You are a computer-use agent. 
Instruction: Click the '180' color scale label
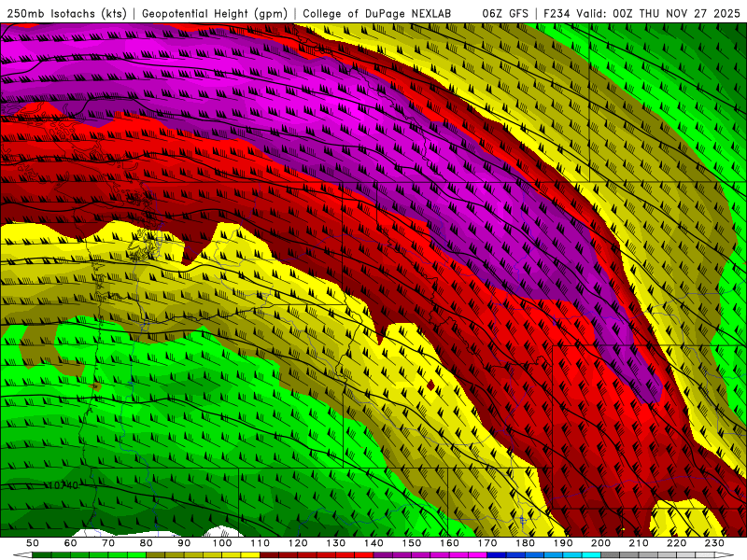pyautogui.click(x=525, y=543)
